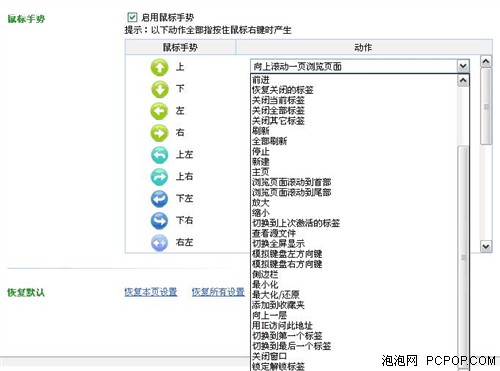Click the 下 gesture label
This screenshot has width=500, height=371.
point(180,89)
